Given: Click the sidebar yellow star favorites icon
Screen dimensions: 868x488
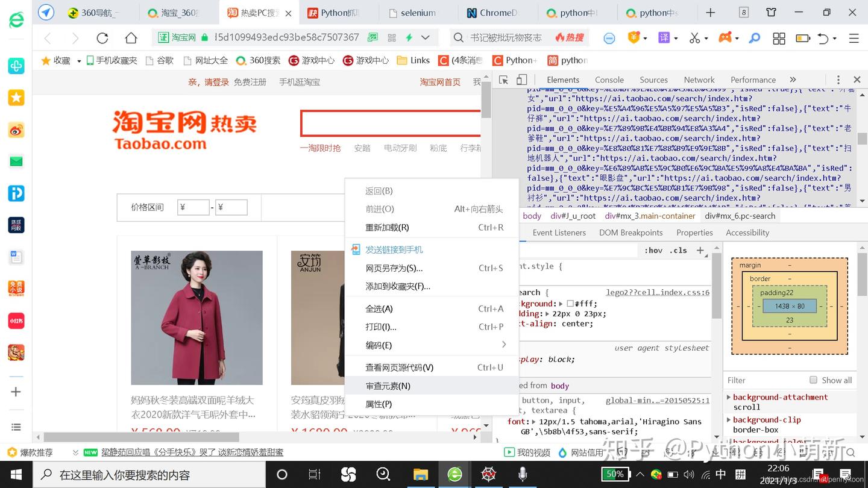Looking at the screenshot, I should (16, 98).
